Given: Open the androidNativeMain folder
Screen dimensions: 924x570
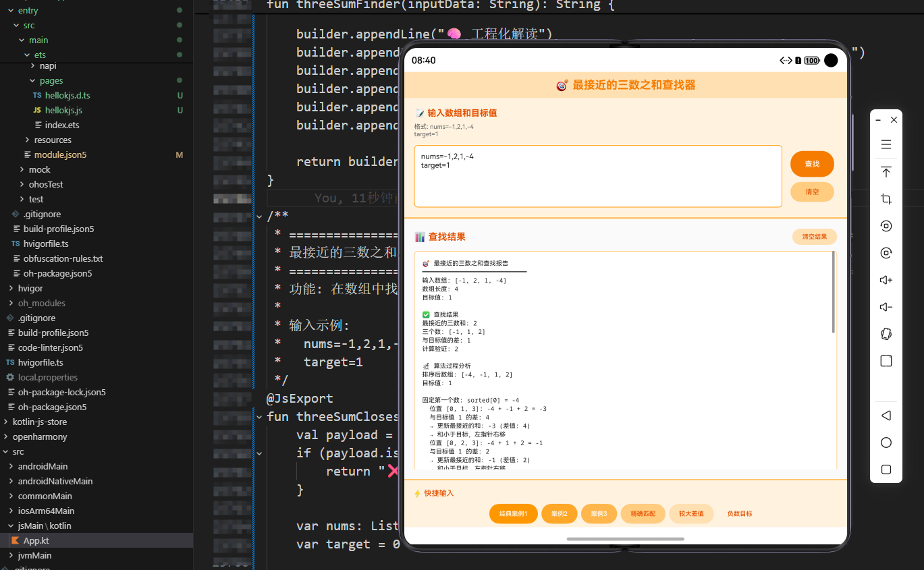Looking at the screenshot, I should (55, 481).
